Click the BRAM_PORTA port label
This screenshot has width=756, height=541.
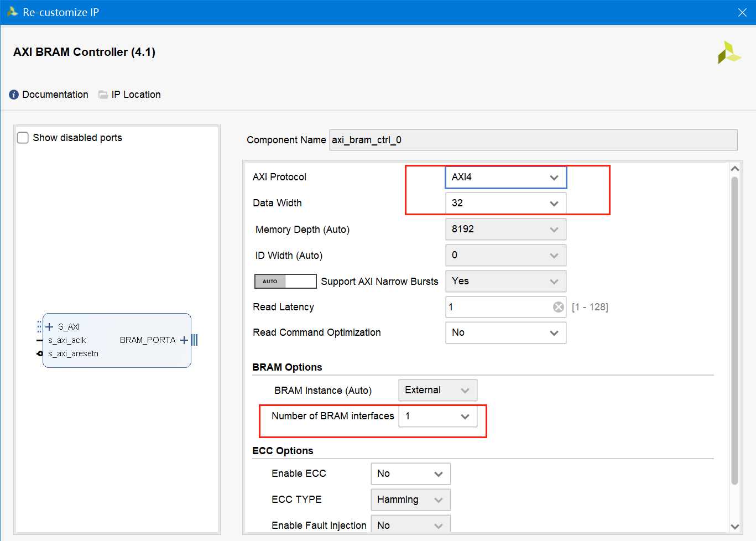tap(148, 340)
